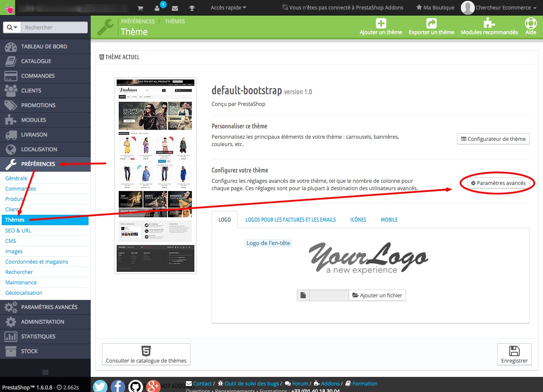The height and width of the screenshot is (392, 543).
Task: Click Ajouter un thème plus icon
Action: point(381,23)
